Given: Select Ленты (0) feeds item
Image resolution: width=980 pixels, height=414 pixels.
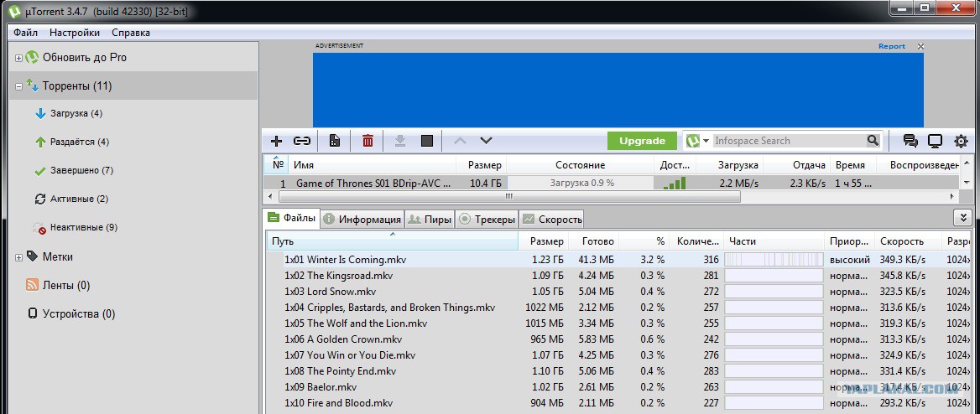Looking at the screenshot, I should tap(66, 286).
